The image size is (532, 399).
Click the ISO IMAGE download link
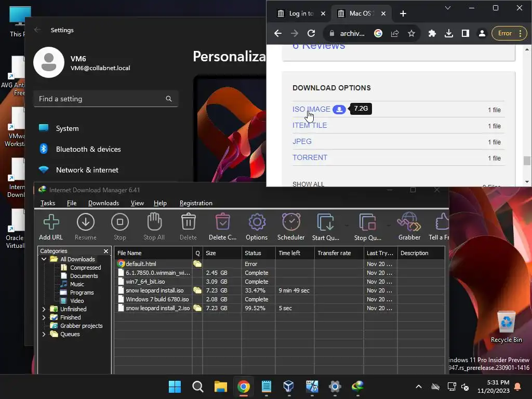311,109
